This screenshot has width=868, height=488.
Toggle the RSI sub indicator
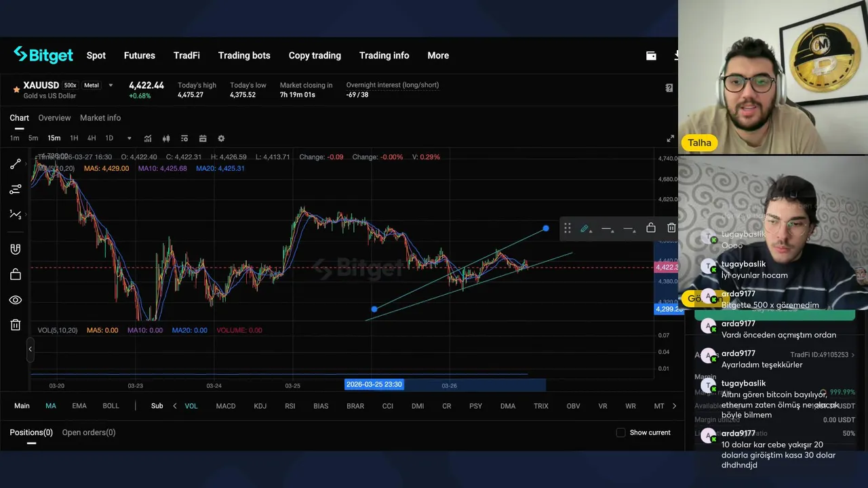[x=290, y=406]
